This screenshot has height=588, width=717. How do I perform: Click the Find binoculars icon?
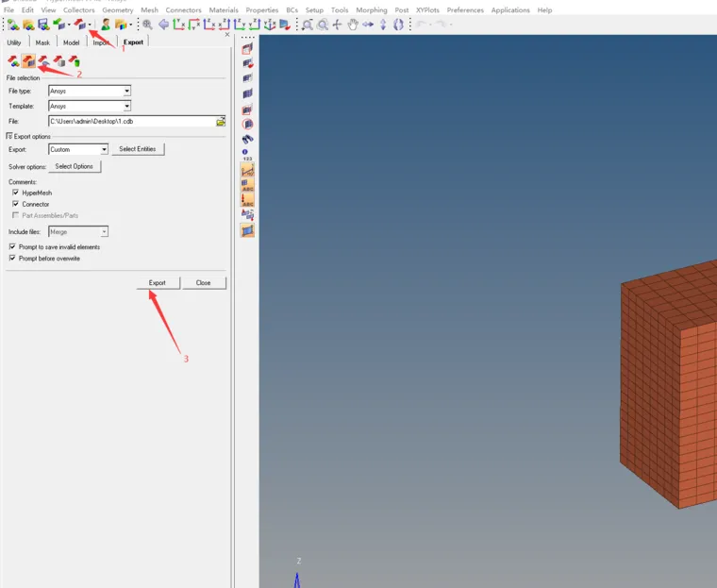pyautogui.click(x=247, y=139)
